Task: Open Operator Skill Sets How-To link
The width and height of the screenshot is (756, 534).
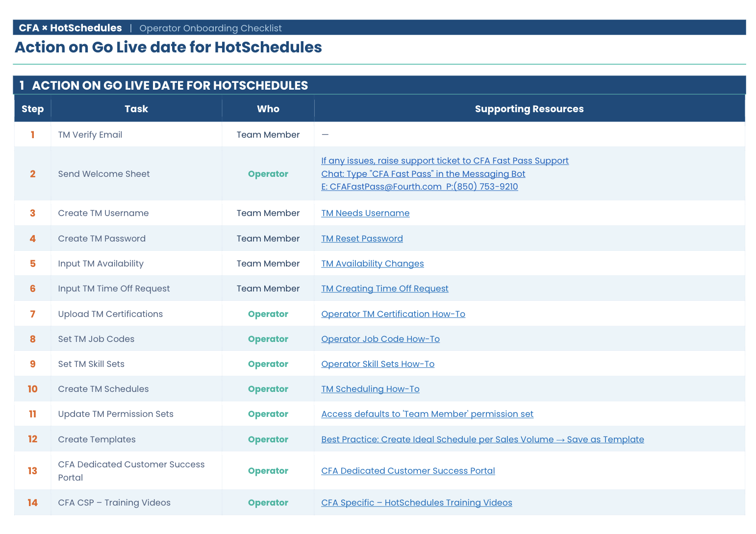Action: (x=378, y=364)
